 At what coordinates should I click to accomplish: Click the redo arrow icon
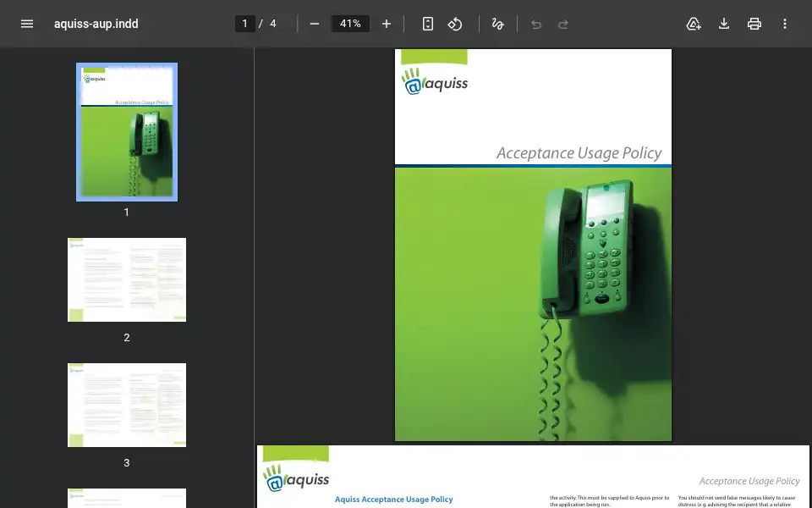point(563,24)
